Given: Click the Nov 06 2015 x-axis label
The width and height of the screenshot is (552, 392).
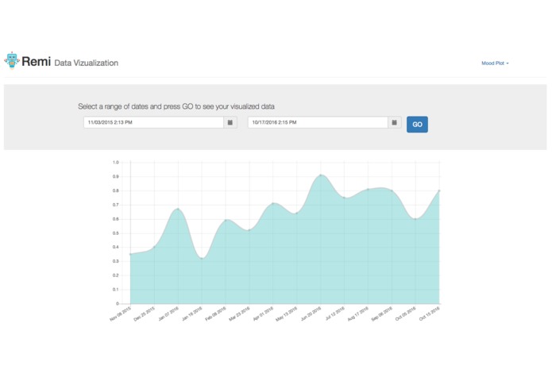Looking at the screenshot, I should pyautogui.click(x=121, y=313).
